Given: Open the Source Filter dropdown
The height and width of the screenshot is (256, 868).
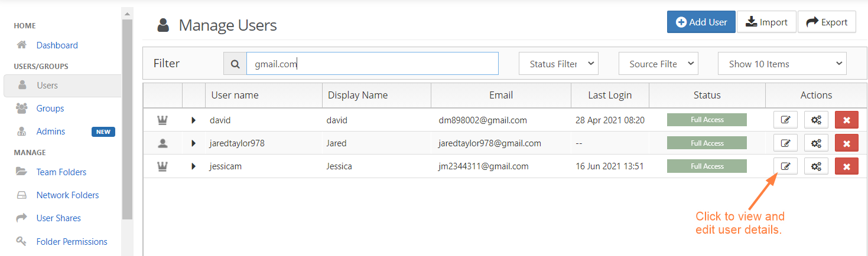Looking at the screenshot, I should click(x=658, y=64).
